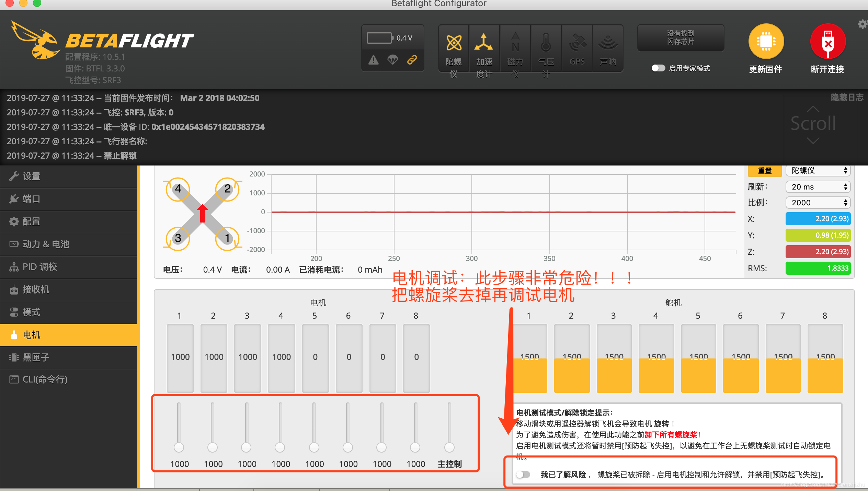Open the refresh rate 20 ms dropdown
Viewport: 868px width, 491px height.
click(818, 187)
